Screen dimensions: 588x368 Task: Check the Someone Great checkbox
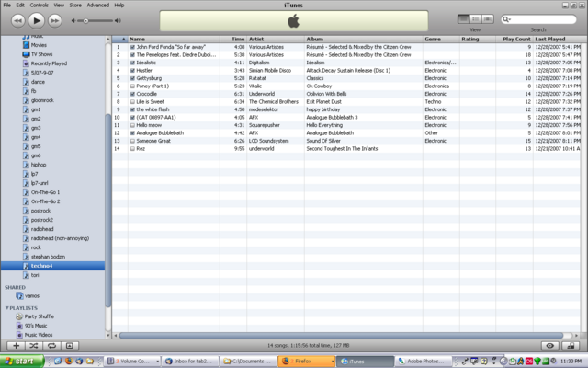[x=132, y=141]
